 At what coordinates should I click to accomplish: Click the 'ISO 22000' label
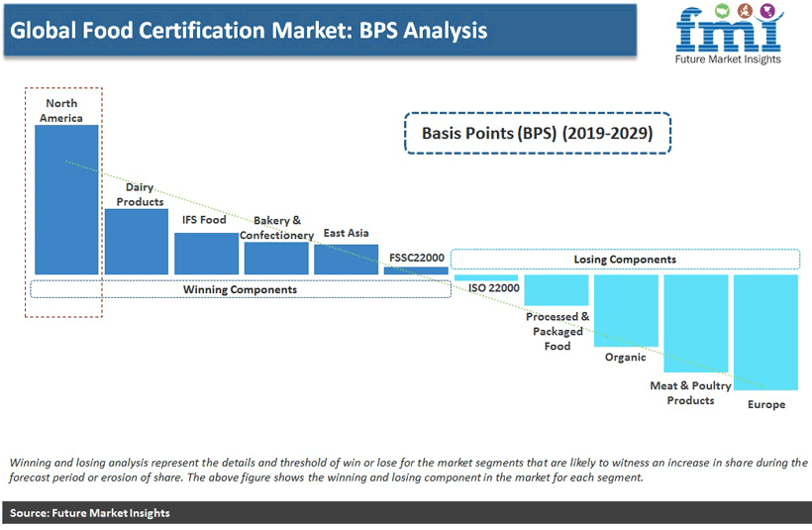click(493, 288)
